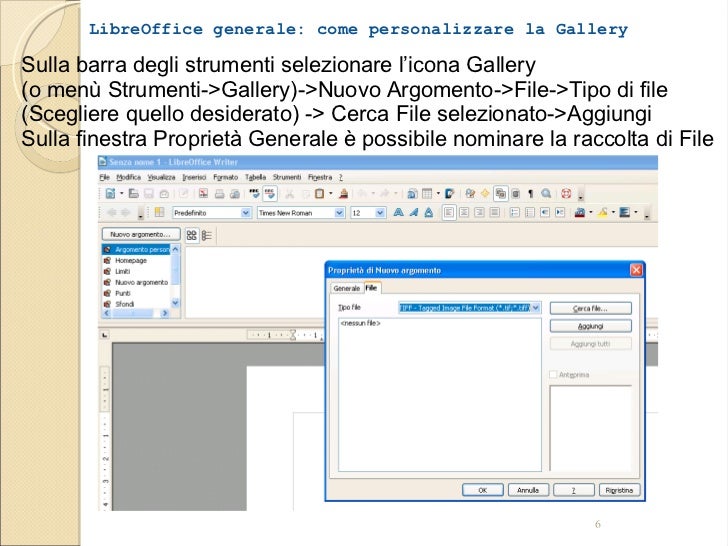The width and height of the screenshot is (728, 546).
Task: Switch Gallery to Icon View
Action: (x=191, y=235)
